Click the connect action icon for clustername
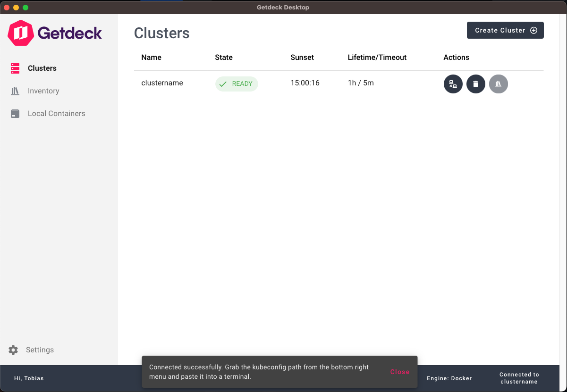The width and height of the screenshot is (567, 392). (453, 84)
